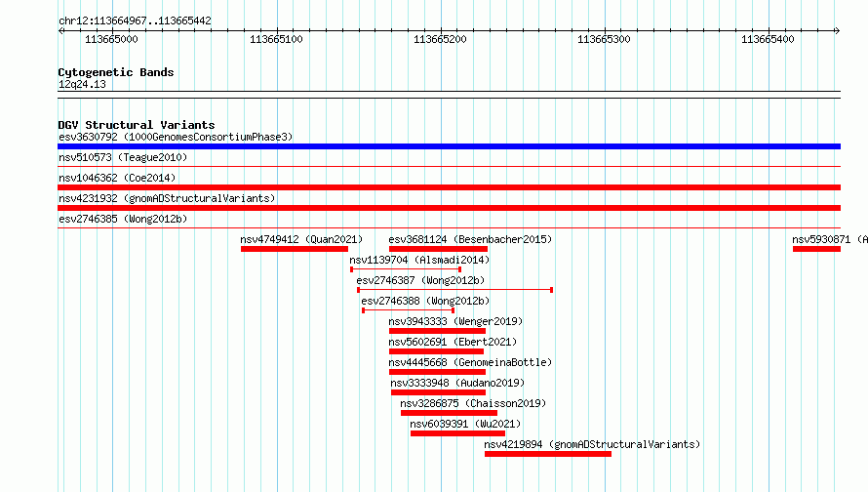Click the right arrow end of ruler
This screenshot has height=492, width=868.
pos(837,30)
